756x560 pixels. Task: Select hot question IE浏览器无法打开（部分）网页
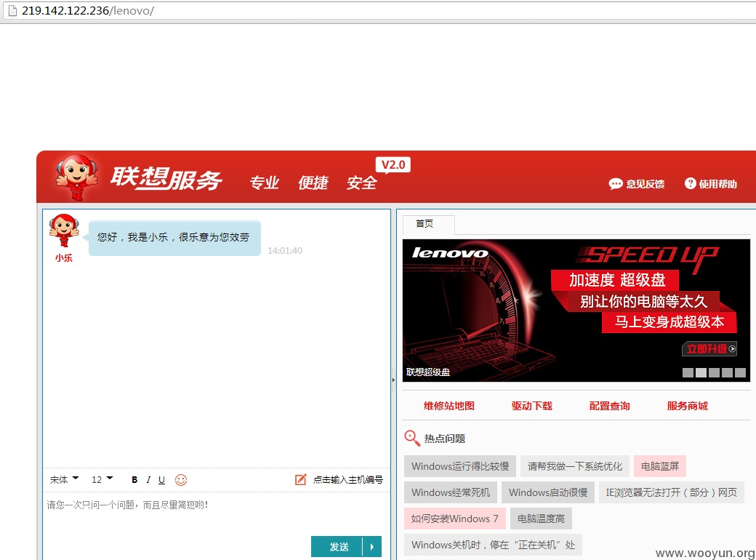(x=671, y=492)
